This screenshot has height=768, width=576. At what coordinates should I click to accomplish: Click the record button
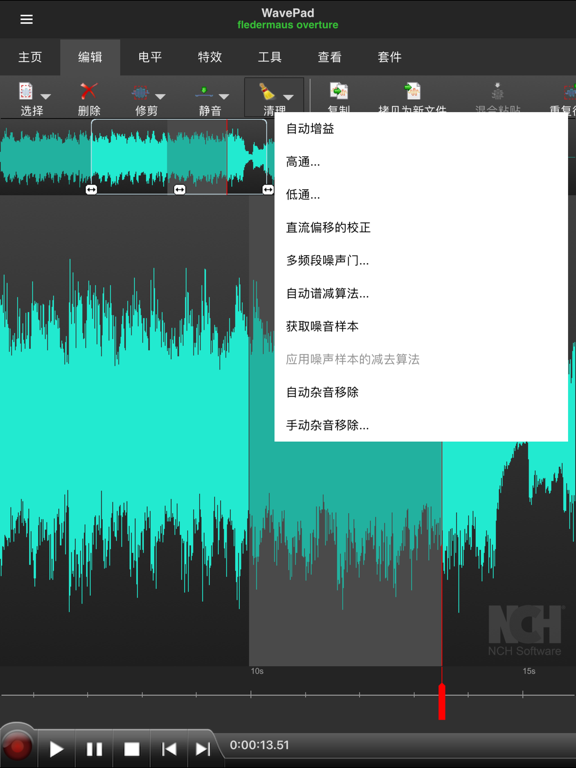pyautogui.click(x=18, y=747)
